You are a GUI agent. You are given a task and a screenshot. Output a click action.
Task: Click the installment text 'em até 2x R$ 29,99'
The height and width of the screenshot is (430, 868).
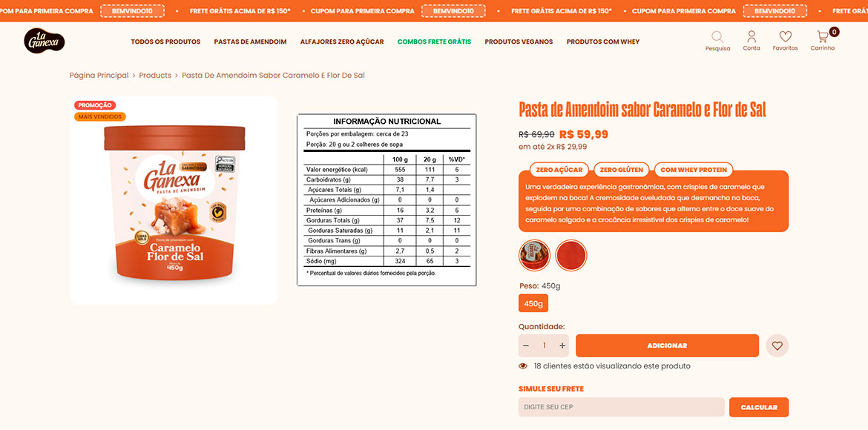tap(553, 147)
